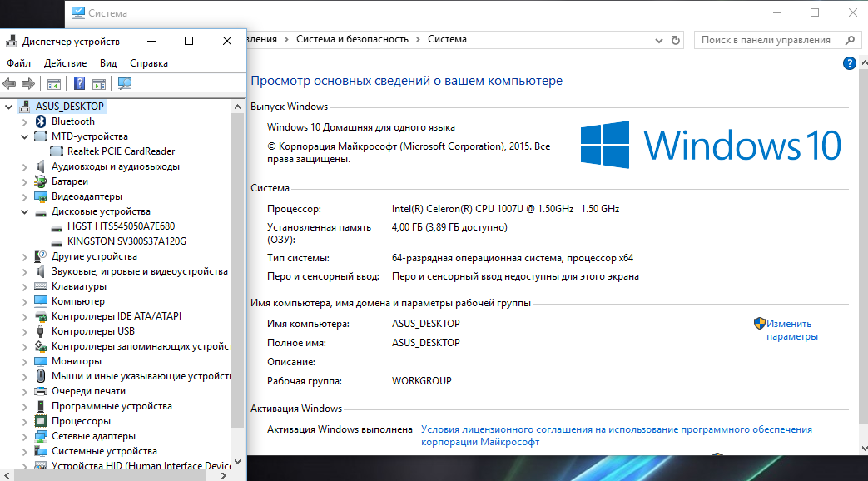868x481 pixels.
Task: Expand the Bluetooth category arrow
Action: click(x=24, y=121)
